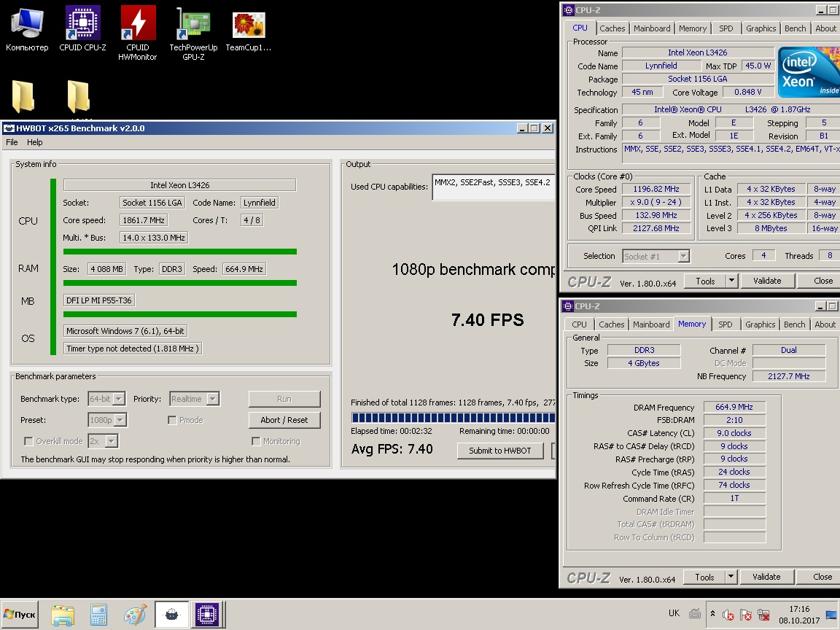Click the Abort / Reset button
The height and width of the screenshot is (630, 840).
284,420
